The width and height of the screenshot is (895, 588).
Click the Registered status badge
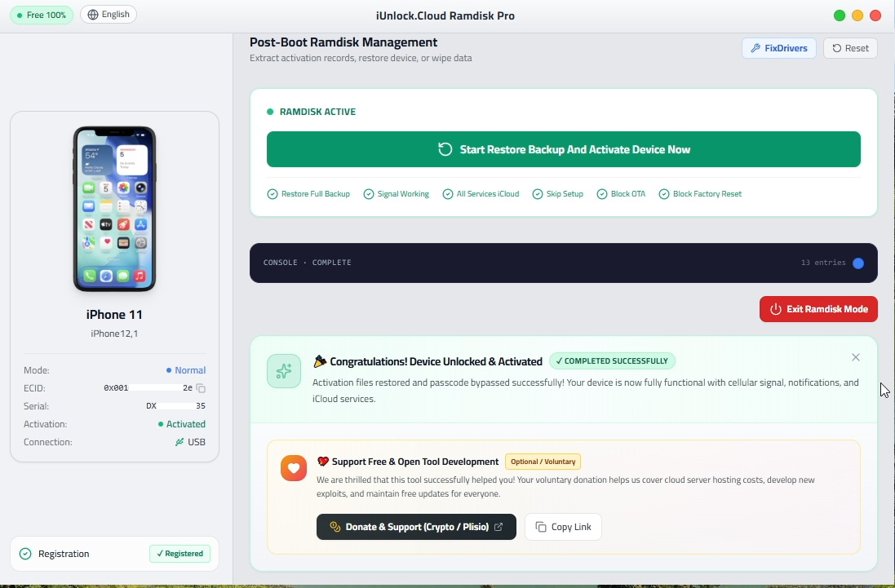(x=179, y=554)
